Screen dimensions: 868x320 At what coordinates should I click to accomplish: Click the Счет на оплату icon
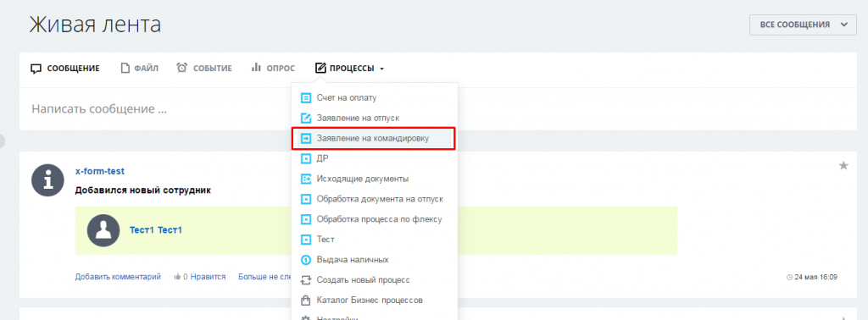click(305, 98)
